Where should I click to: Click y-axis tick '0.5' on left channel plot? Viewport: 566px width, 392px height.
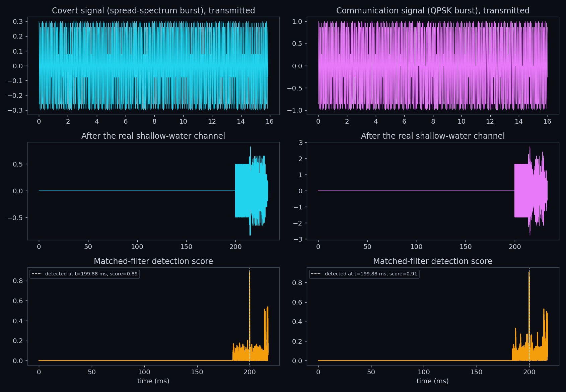(x=18, y=164)
